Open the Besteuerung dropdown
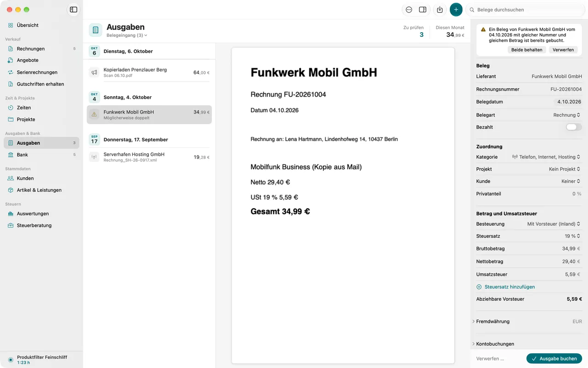The image size is (588, 368). [x=554, y=224]
